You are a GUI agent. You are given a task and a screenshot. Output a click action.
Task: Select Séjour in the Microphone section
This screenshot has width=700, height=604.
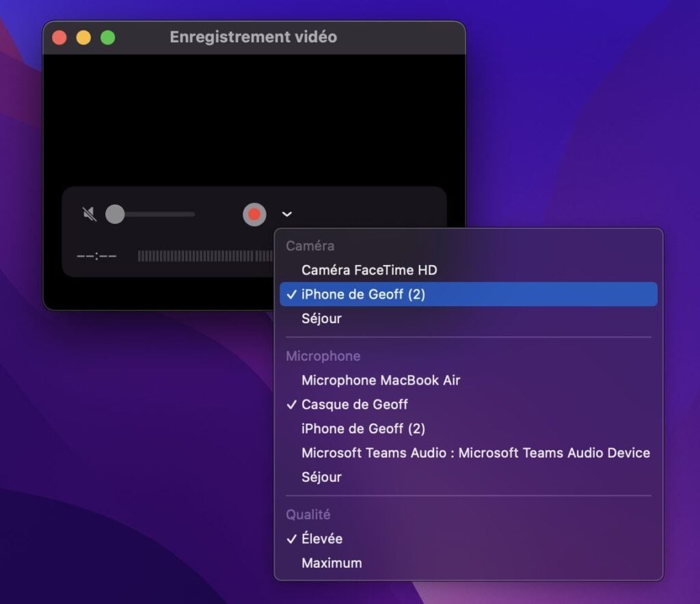coord(468,477)
